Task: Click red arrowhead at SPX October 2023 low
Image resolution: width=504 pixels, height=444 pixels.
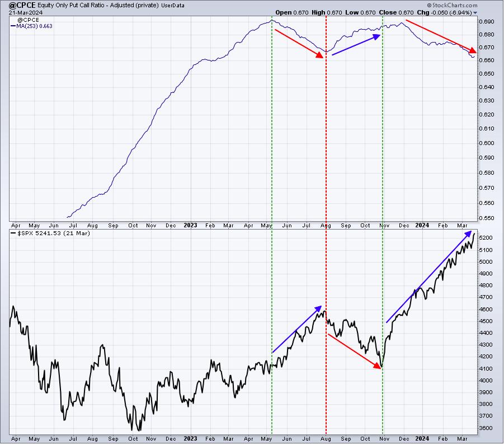Action: point(377,366)
